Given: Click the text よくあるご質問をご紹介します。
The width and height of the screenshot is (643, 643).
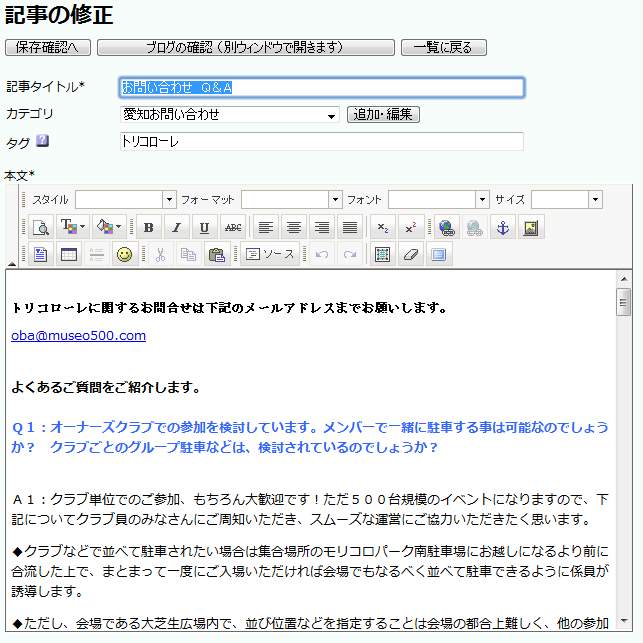Looking at the screenshot, I should coord(106,387).
